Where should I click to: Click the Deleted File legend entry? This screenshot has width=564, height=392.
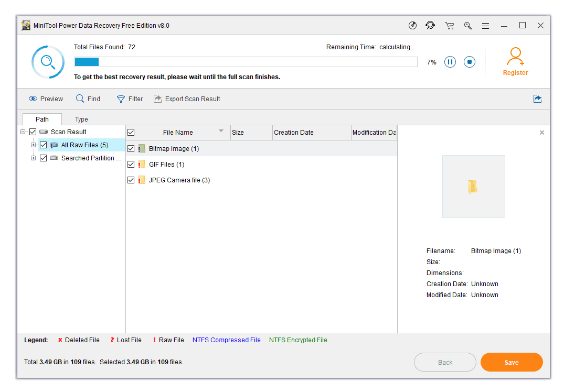(x=79, y=340)
